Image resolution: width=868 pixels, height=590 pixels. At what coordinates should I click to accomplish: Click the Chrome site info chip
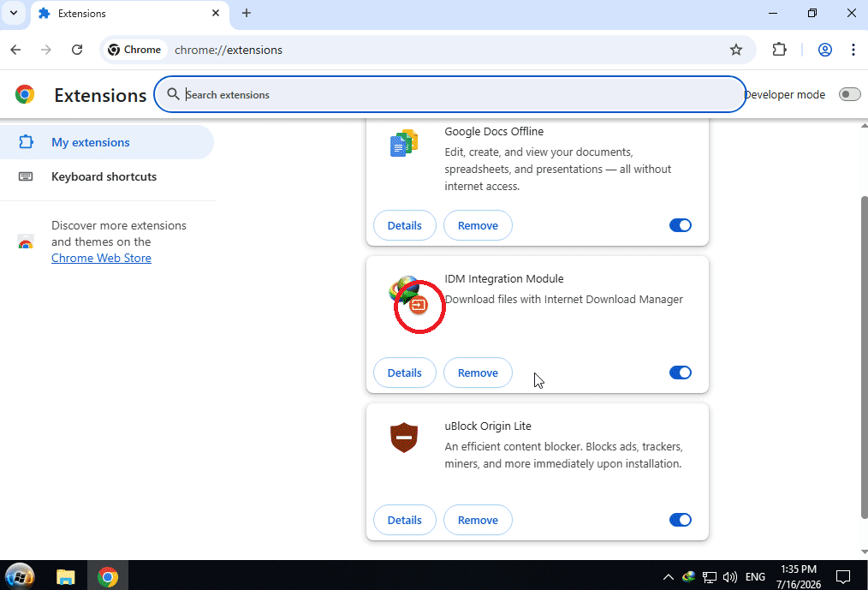[134, 50]
